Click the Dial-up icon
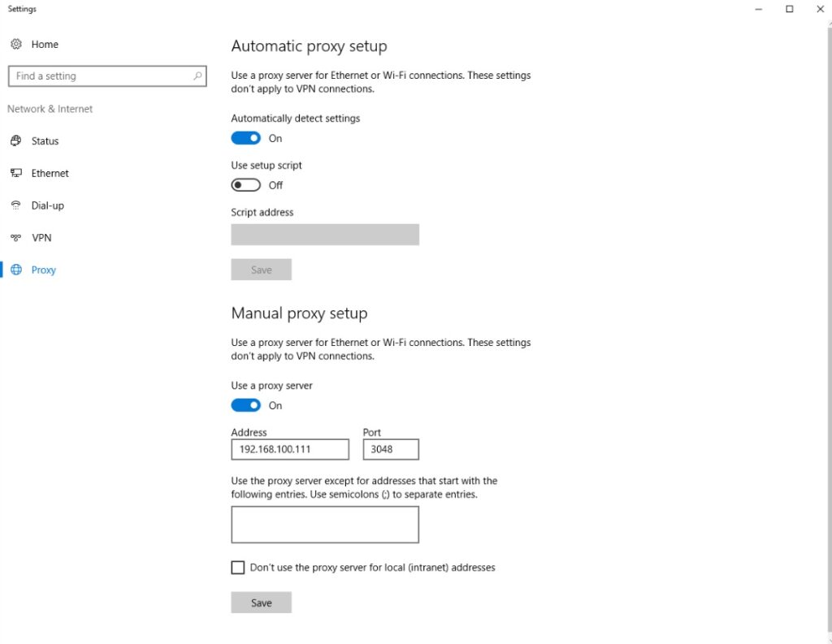832x644 pixels. 16,205
